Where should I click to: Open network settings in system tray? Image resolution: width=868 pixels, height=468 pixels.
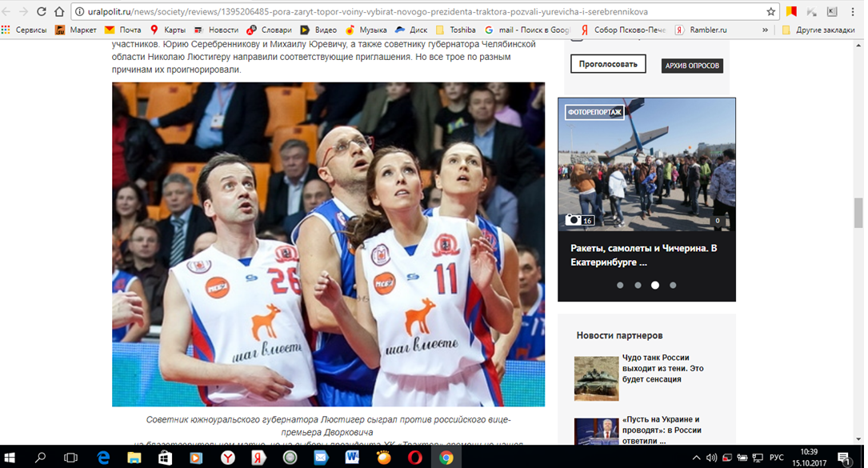point(758,458)
